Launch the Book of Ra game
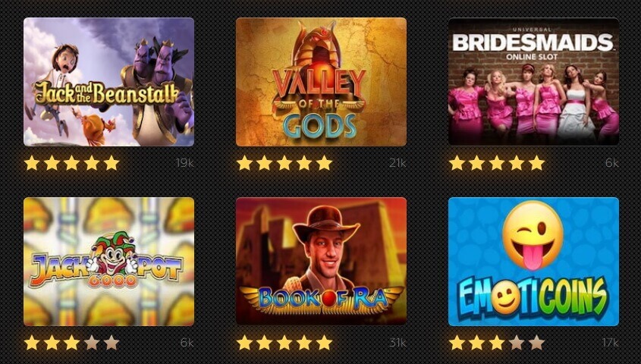 coord(322,262)
